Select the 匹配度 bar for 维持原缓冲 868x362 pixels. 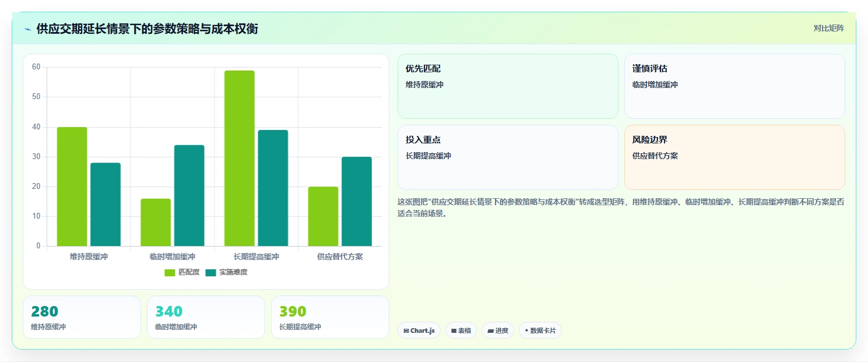pyautogui.click(x=72, y=187)
